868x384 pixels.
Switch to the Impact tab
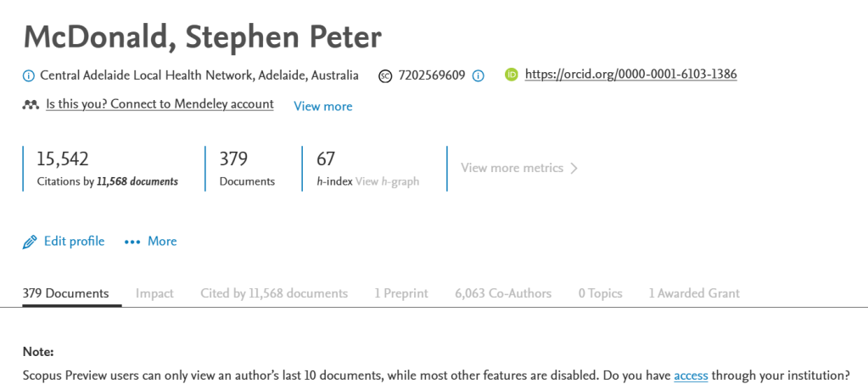(x=154, y=293)
